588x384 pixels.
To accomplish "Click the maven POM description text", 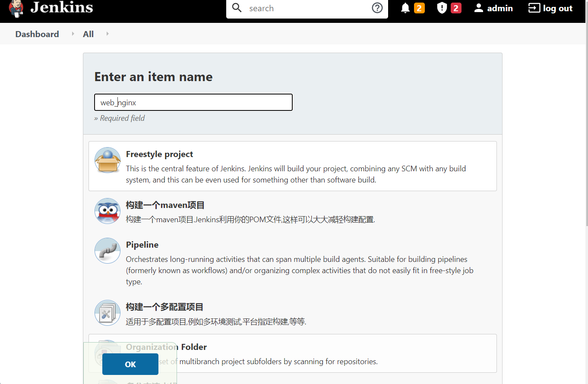I will coord(250,219).
